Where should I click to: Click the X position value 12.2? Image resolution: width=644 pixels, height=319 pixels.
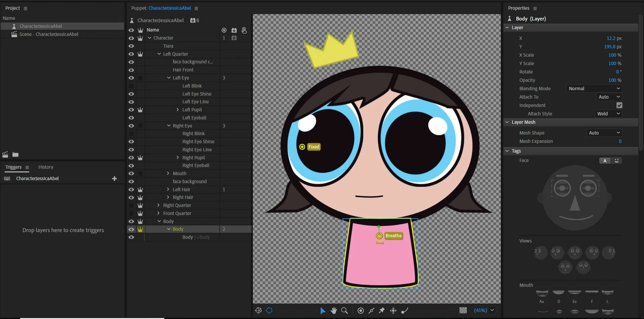click(x=611, y=38)
